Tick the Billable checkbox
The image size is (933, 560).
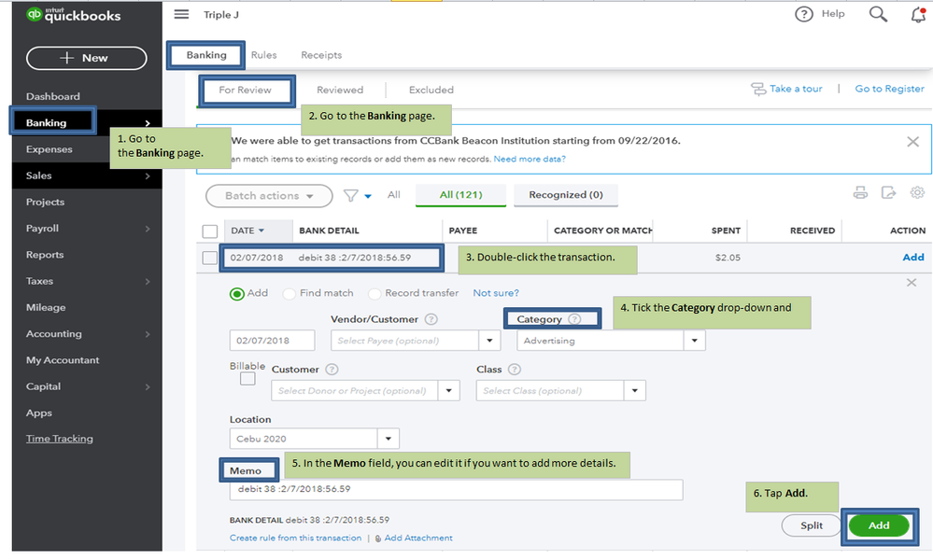point(247,379)
